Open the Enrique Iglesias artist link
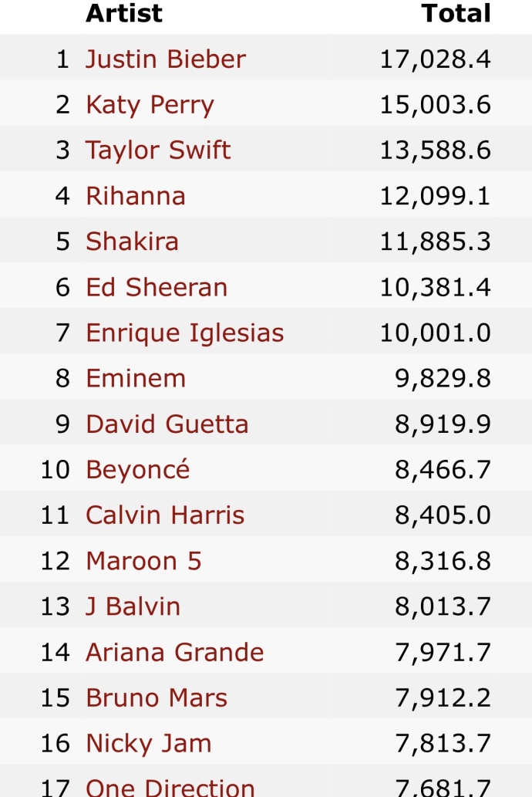Image resolution: width=532 pixels, height=797 pixels. point(184,333)
